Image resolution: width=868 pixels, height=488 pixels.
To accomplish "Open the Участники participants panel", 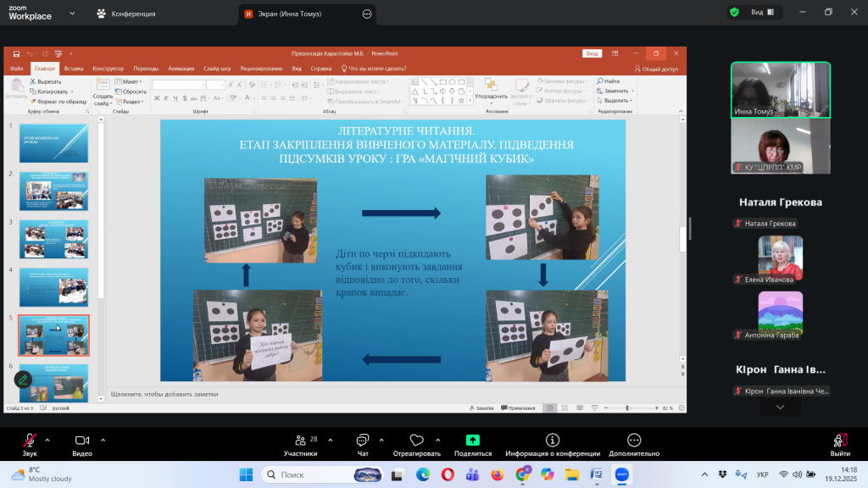I will point(300,441).
